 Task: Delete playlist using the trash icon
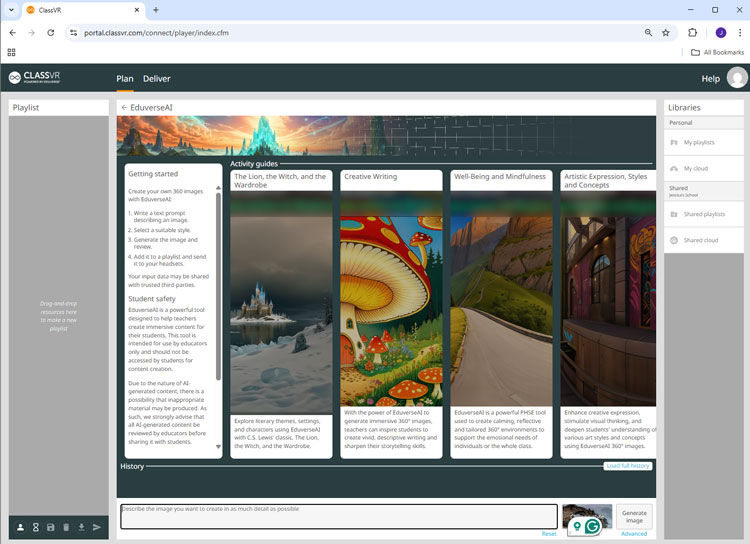pyautogui.click(x=66, y=527)
